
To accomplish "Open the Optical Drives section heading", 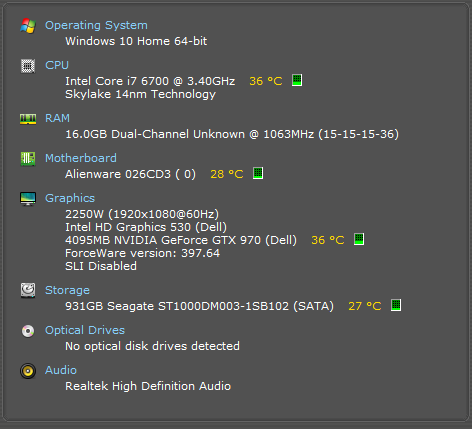I will tap(85, 330).
